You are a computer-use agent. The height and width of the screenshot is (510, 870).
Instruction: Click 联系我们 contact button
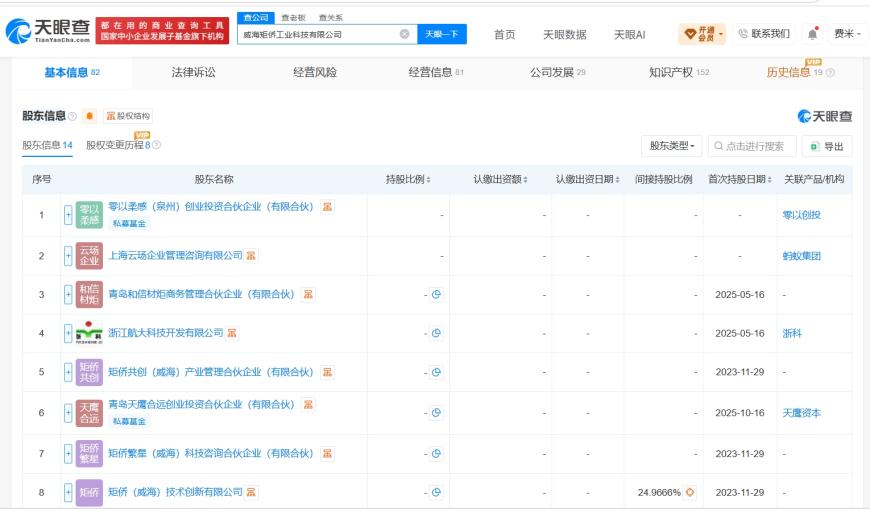coord(764,34)
